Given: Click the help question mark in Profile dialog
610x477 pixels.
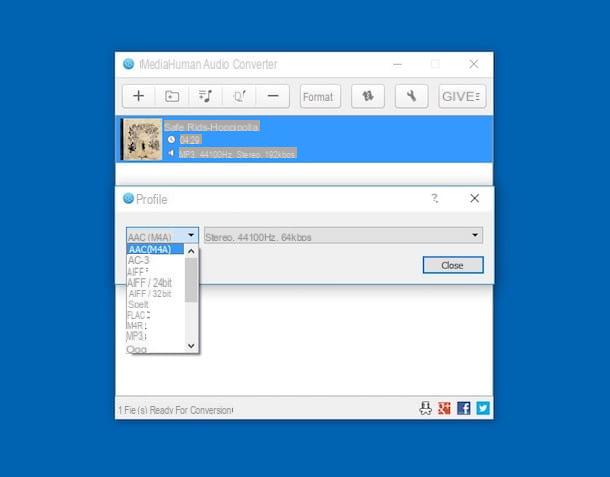Looking at the screenshot, I should [435, 198].
